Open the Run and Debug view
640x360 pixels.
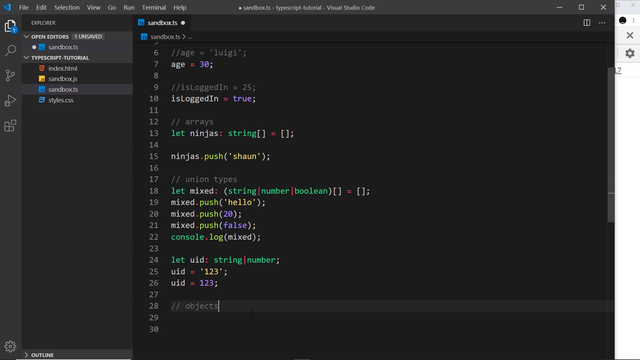click(10, 100)
